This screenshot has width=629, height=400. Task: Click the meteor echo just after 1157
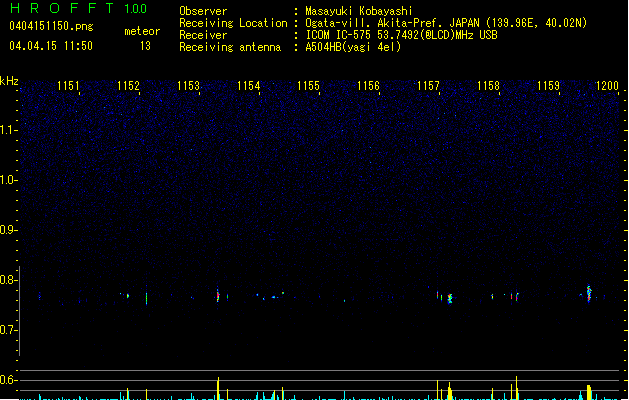[x=450, y=298]
